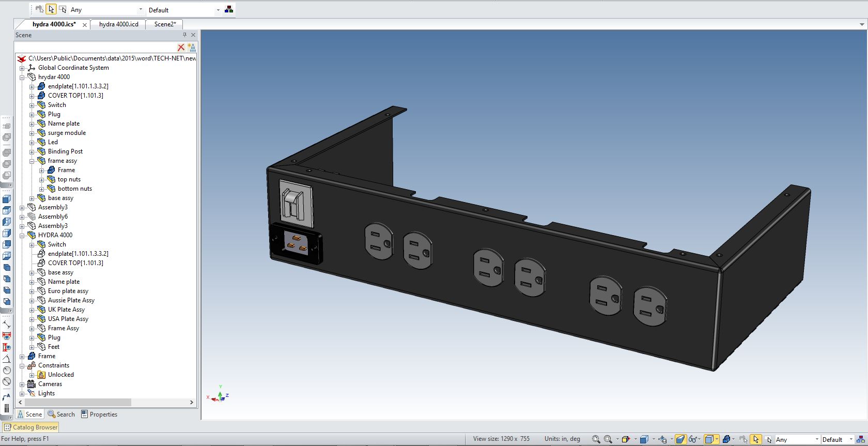Select the Binding Post node in scene tree
Screen dimensions: 868x446
(x=65, y=151)
